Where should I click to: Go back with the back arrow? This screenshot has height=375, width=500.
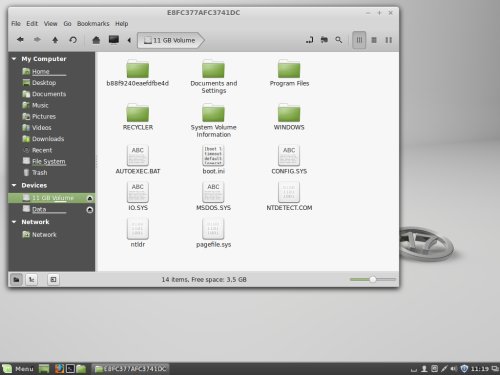[x=20, y=40]
